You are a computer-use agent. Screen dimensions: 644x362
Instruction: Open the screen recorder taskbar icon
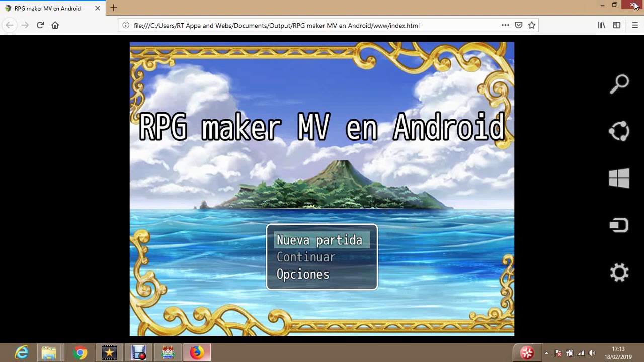pyautogui.click(x=138, y=353)
